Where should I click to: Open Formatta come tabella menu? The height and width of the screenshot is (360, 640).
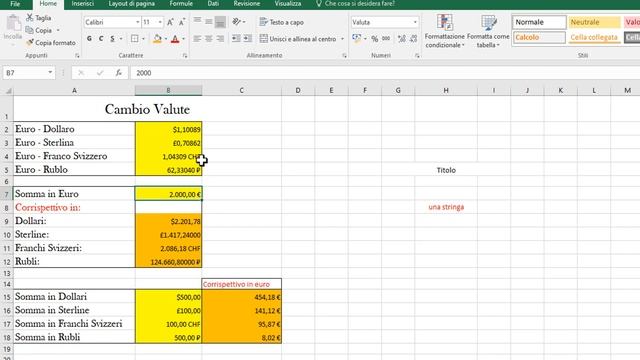click(x=488, y=31)
